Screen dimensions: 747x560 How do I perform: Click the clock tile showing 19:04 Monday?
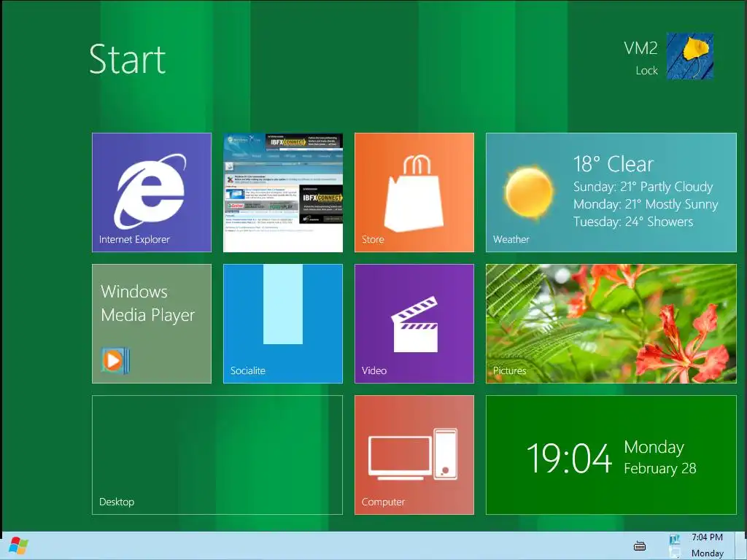(x=611, y=455)
